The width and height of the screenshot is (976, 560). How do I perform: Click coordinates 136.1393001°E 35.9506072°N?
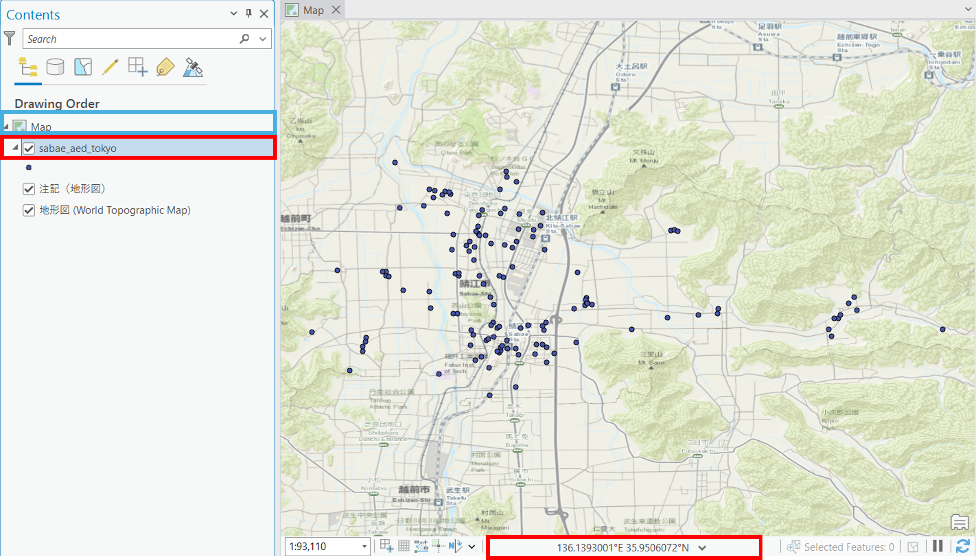[623, 548]
